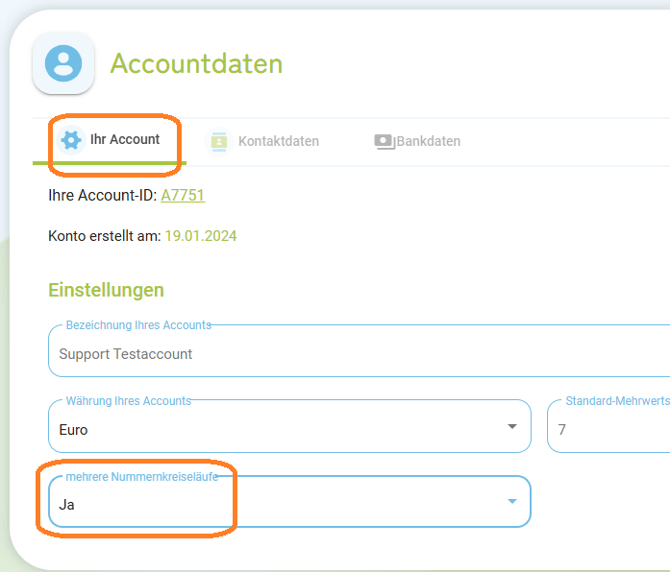Viewport: 670px width, 572px height.
Task: Click the Ihre Account-ID label
Action: 102,196
